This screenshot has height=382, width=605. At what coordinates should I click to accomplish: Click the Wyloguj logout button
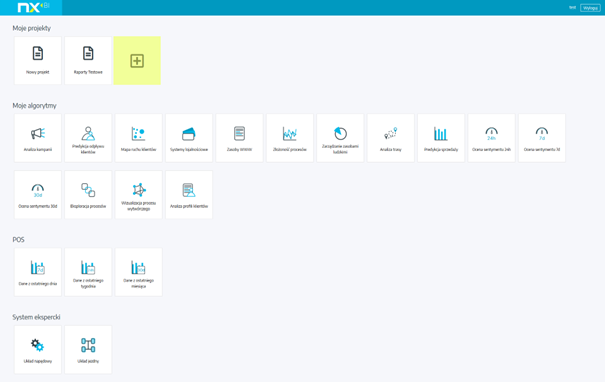point(590,8)
